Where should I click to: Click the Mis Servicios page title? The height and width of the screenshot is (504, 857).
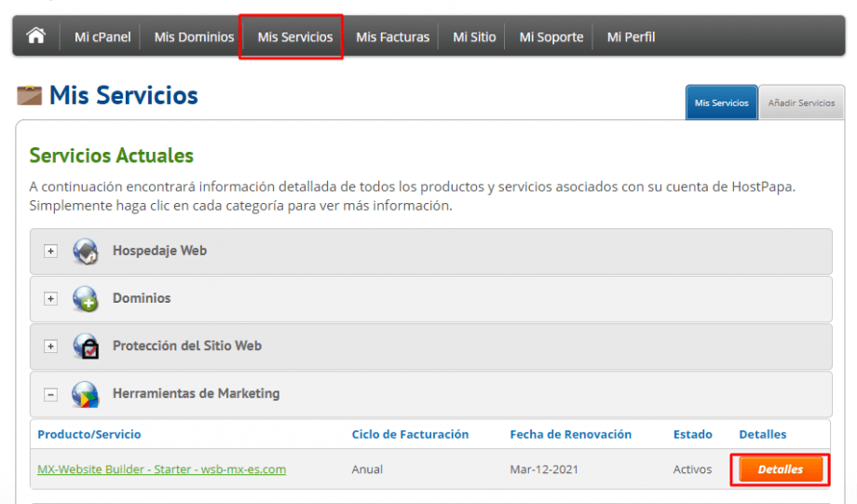pos(124,95)
